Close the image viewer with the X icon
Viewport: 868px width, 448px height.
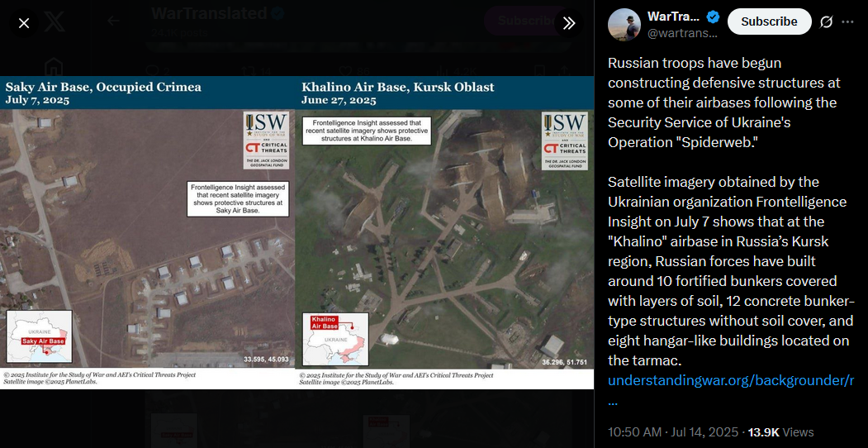coord(24,23)
